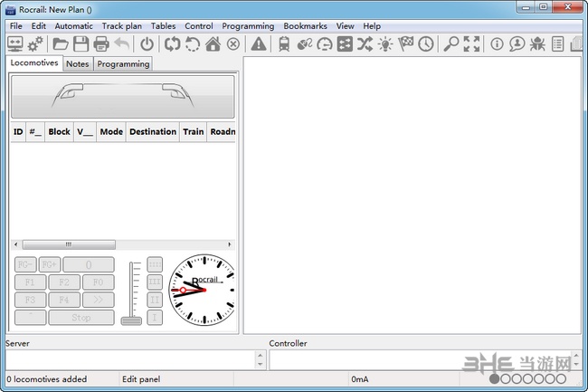Click the dial speedometer toolbar icon

click(325, 44)
